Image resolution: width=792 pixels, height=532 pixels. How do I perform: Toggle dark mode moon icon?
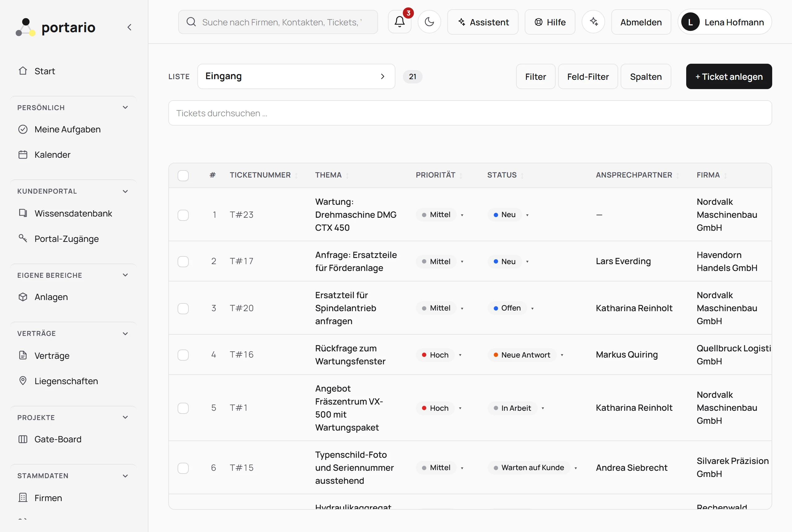429,22
